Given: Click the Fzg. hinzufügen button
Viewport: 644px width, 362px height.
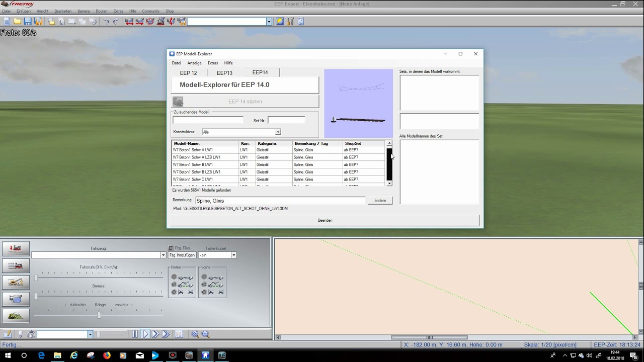Looking at the screenshot, I should [x=182, y=255].
